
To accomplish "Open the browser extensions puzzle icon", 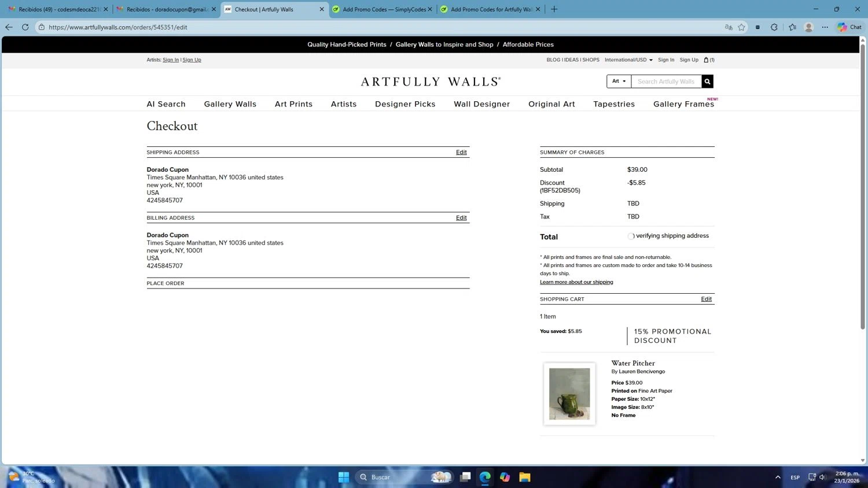I will pyautogui.click(x=774, y=27).
